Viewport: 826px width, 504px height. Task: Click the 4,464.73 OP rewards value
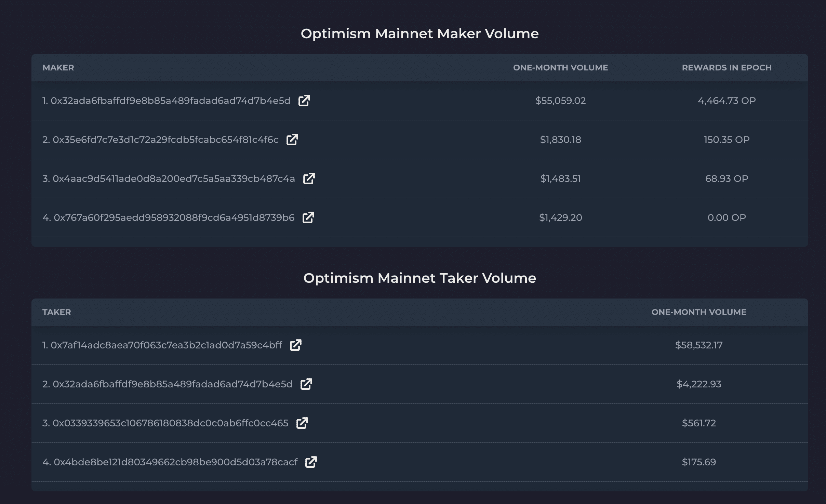coord(727,101)
